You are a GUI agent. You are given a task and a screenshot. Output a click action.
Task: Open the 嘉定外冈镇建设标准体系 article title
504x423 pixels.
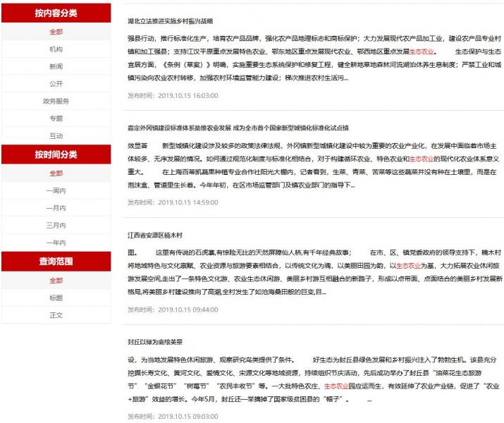238,128
